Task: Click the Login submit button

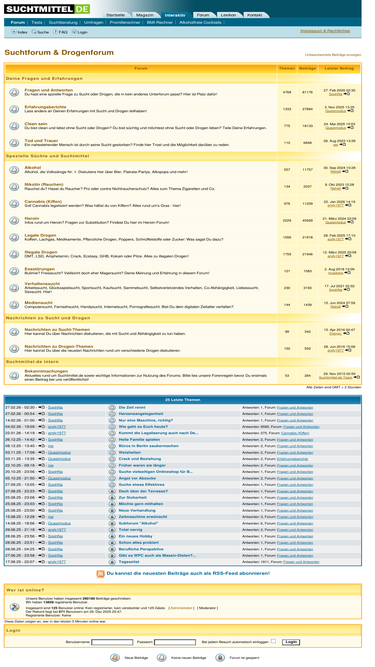Action: click(x=291, y=642)
